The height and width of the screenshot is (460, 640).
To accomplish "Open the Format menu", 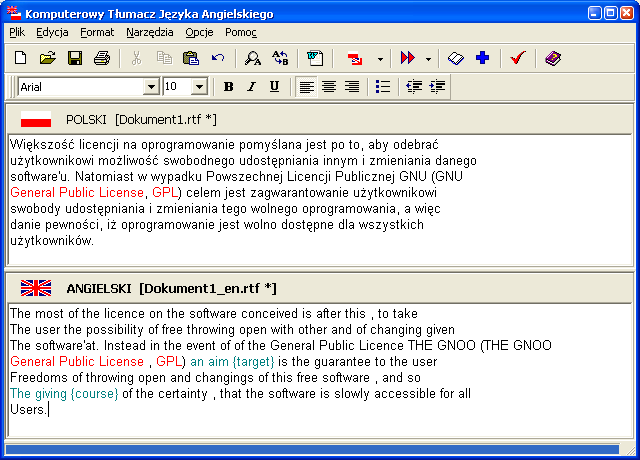I will click(97, 32).
